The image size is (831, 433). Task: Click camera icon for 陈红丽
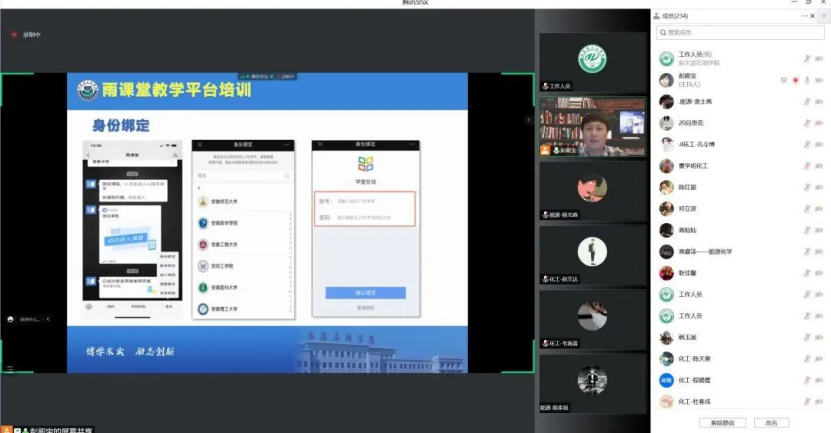(x=819, y=187)
